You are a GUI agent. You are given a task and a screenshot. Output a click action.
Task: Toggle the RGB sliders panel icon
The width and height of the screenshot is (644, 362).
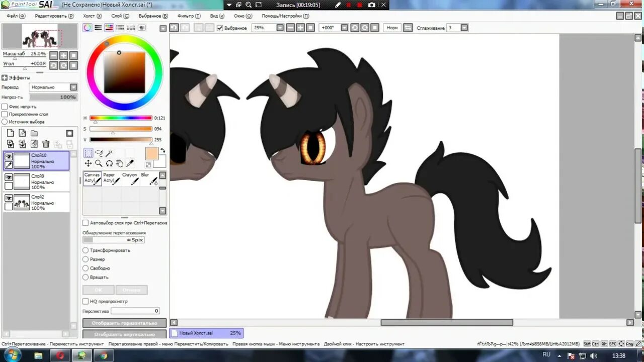click(98, 28)
